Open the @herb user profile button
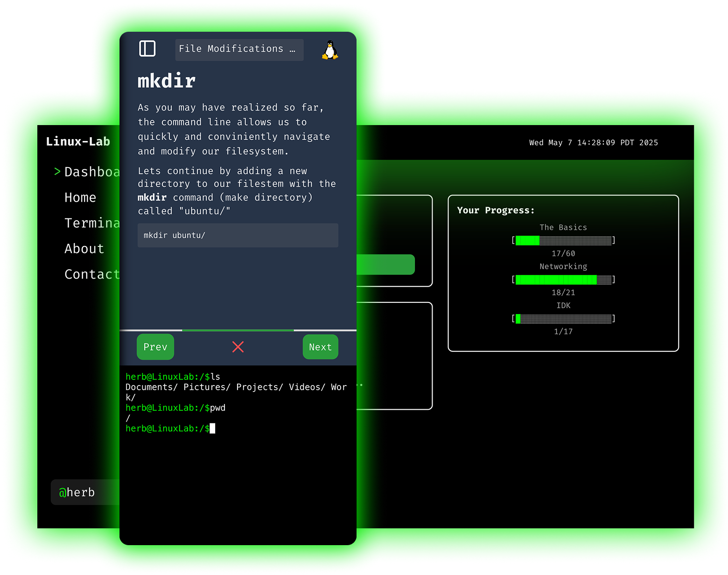This screenshot has height=575, width=728. (x=85, y=492)
